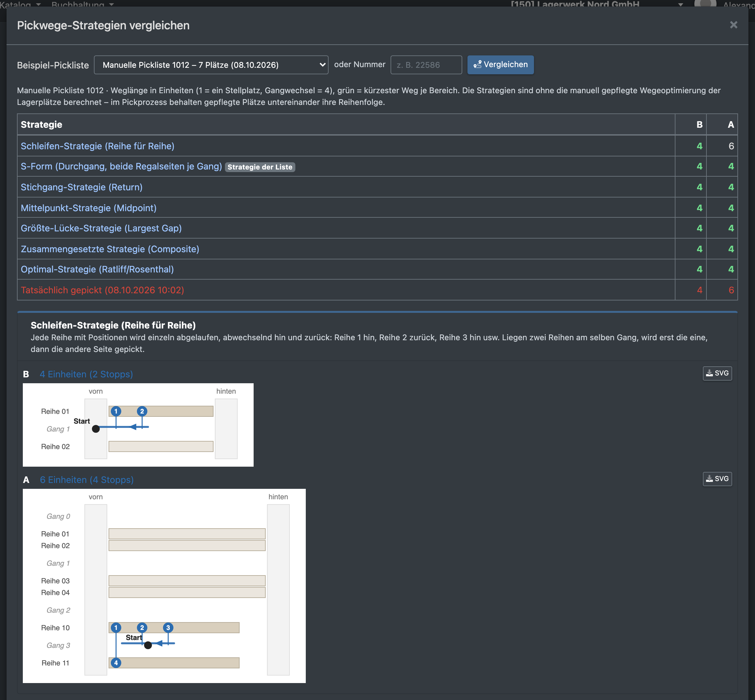Screen dimensions: 755x700
Task: Click stop marker 3 on Reihe 10
Action: tap(168, 628)
